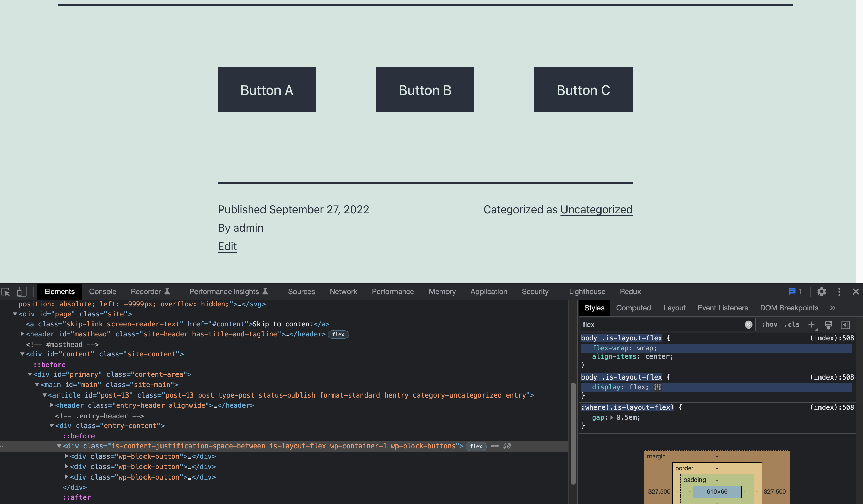Activate the inspect element picker icon
The height and width of the screenshot is (504, 863).
point(6,292)
